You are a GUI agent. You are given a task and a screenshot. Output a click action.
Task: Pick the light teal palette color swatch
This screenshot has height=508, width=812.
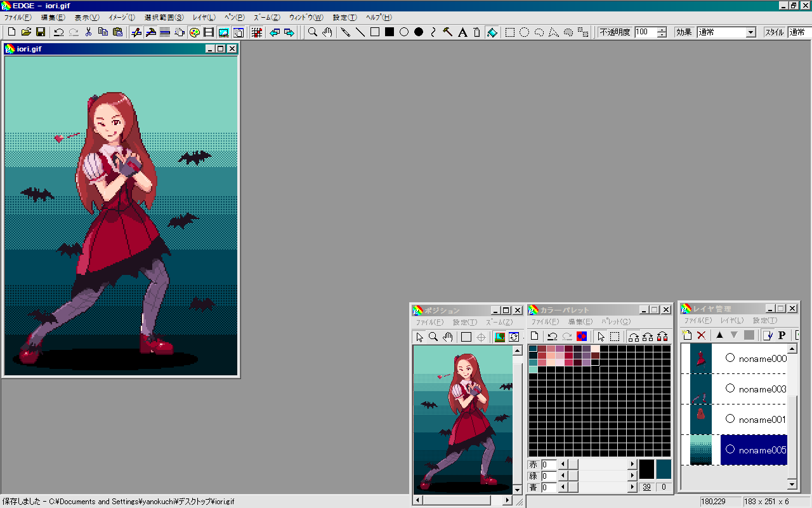(533, 370)
